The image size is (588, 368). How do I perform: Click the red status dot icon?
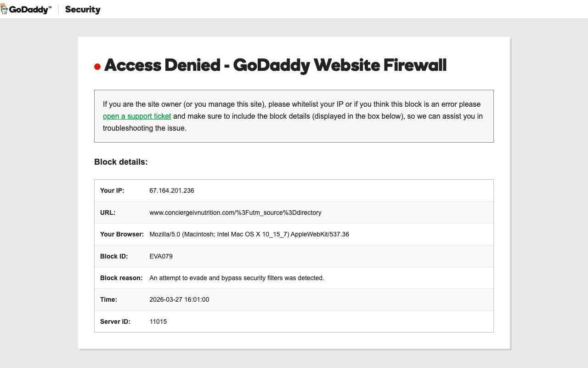(97, 67)
